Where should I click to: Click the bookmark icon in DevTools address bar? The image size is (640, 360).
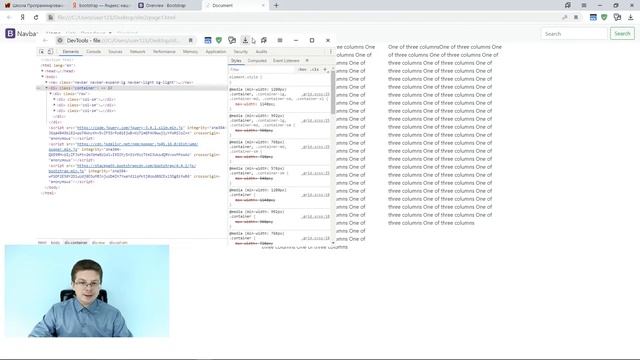click(190, 40)
